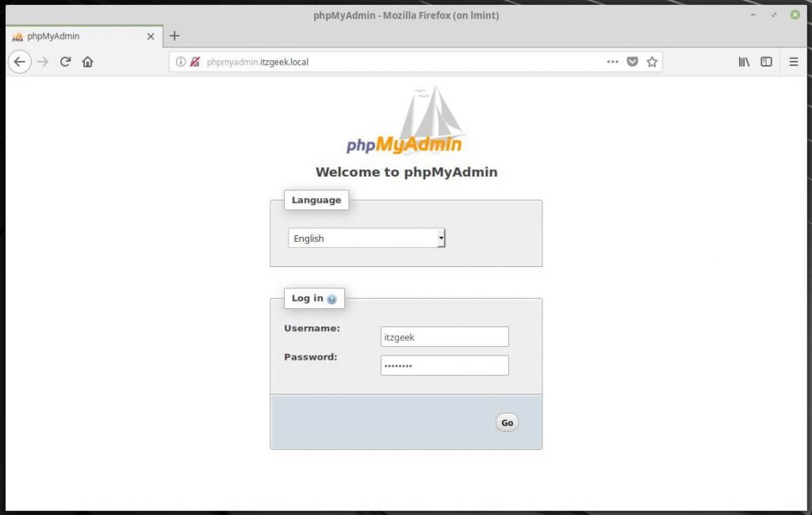Maximize the Firefox window
The height and width of the screenshot is (515, 812).
[x=774, y=15]
